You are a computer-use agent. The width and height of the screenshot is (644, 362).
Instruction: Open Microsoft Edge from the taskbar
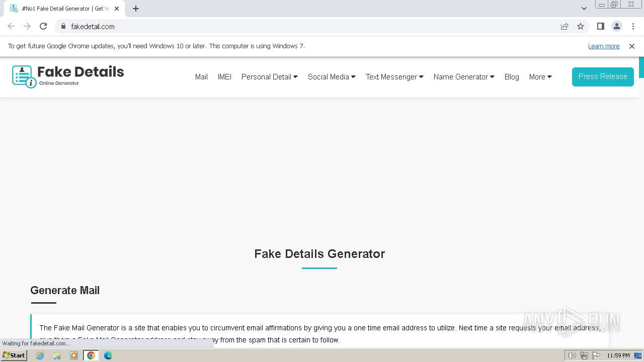108,355
